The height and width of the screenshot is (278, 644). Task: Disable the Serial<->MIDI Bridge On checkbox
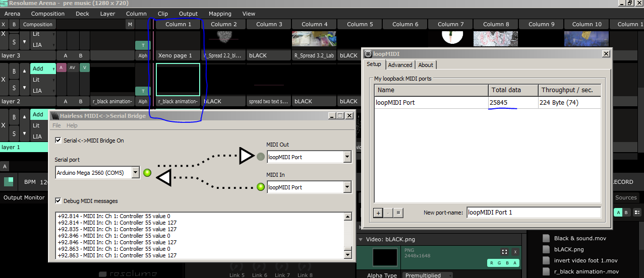58,141
